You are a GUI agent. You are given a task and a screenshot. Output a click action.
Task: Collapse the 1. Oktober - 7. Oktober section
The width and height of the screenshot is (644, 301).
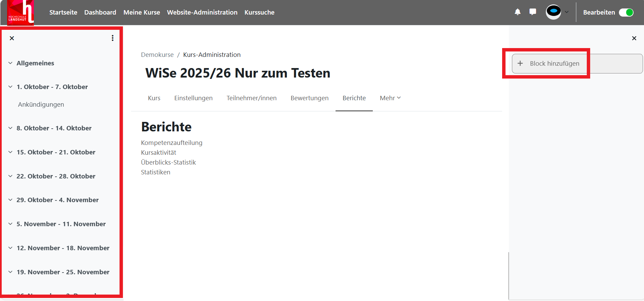10,87
